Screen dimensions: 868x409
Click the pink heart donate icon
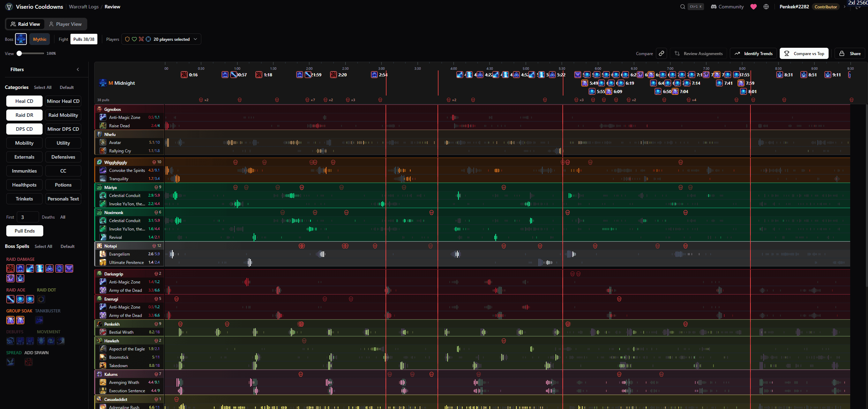coord(754,7)
